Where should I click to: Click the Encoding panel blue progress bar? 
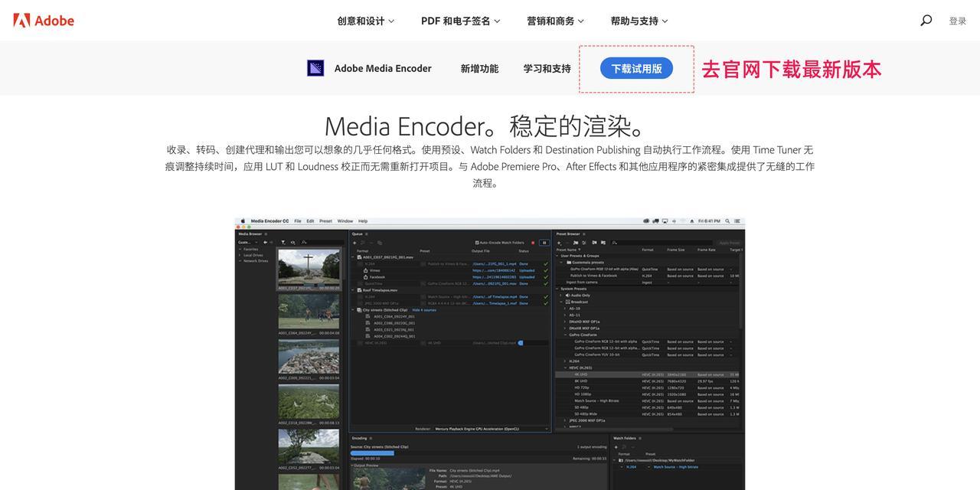[372, 453]
